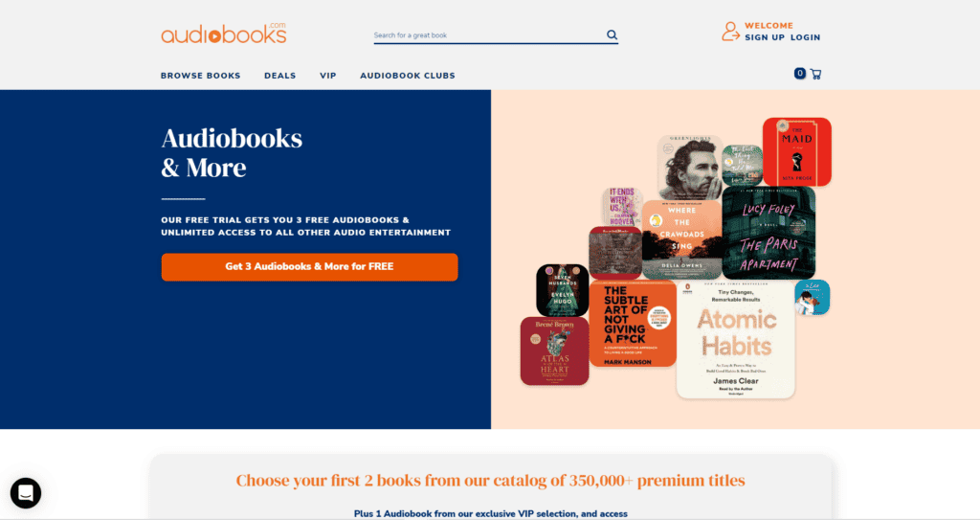This screenshot has height=520, width=980.
Task: Click the Sign Up link
Action: (765, 37)
